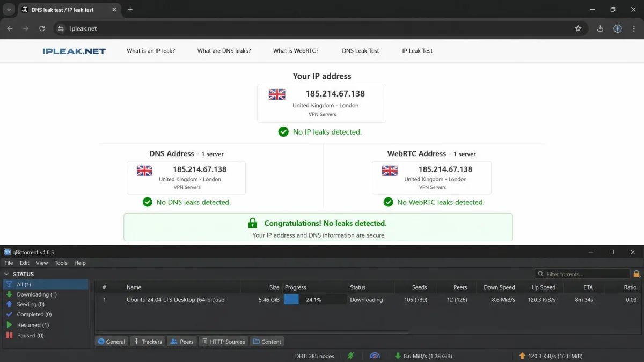
Task: Go back in browser history
Action: click(x=10, y=28)
